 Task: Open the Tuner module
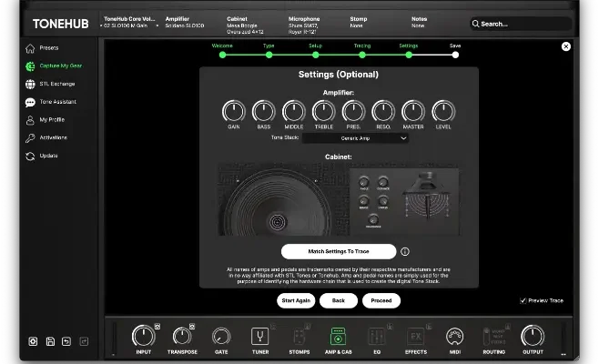point(259,335)
